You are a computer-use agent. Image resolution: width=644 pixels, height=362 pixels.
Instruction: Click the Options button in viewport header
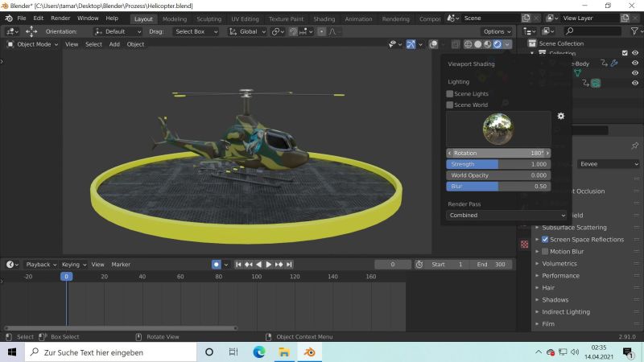[497, 31]
